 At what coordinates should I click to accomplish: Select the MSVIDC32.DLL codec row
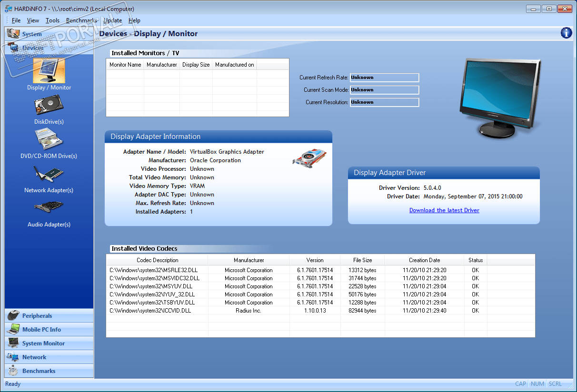320,278
